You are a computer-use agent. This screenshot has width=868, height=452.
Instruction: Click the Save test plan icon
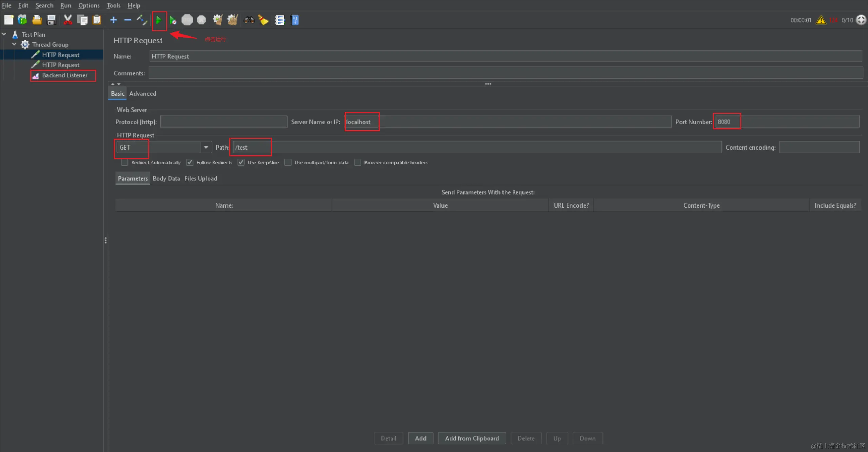51,20
